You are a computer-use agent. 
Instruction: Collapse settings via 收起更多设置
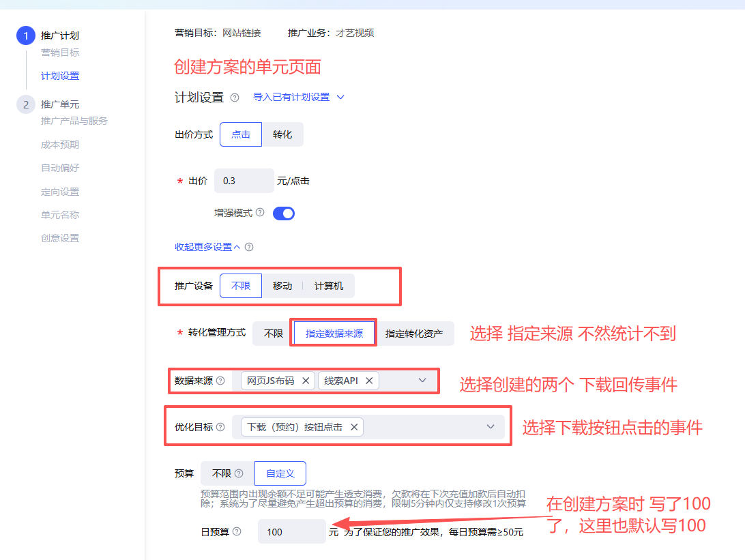(x=207, y=247)
